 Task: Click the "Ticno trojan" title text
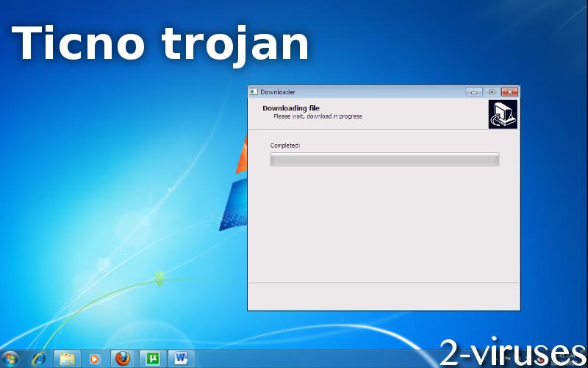[160, 43]
